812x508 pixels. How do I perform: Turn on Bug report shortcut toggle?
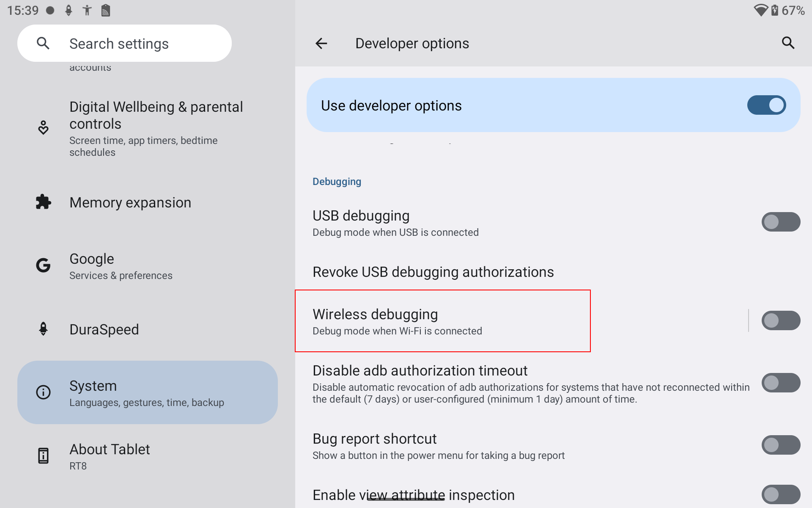click(x=780, y=445)
